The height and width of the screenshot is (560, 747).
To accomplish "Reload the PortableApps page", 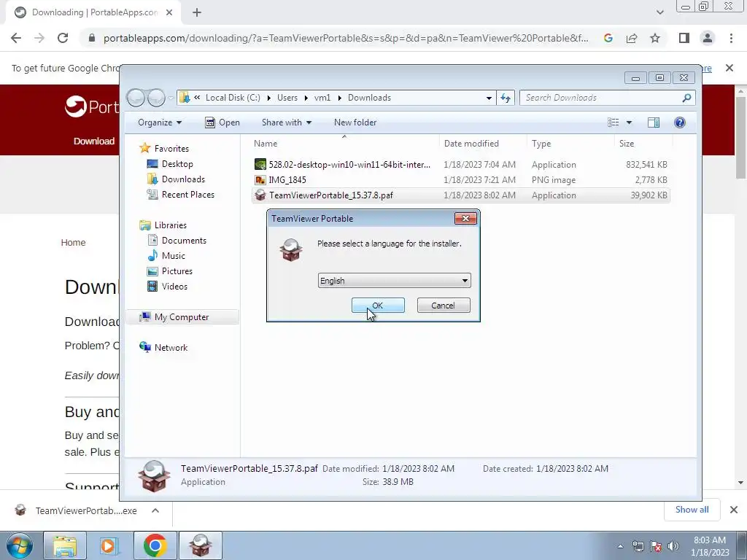I will tap(63, 38).
